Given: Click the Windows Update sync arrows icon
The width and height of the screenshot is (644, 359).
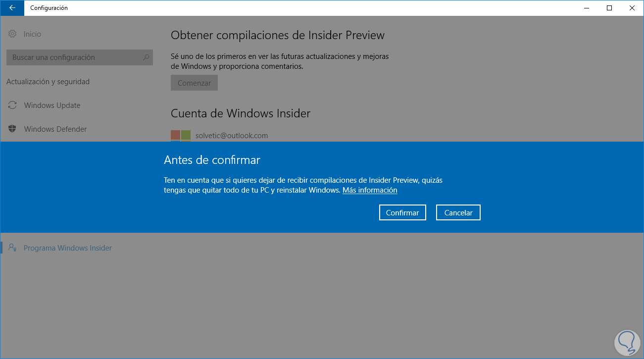Looking at the screenshot, I should 12,105.
